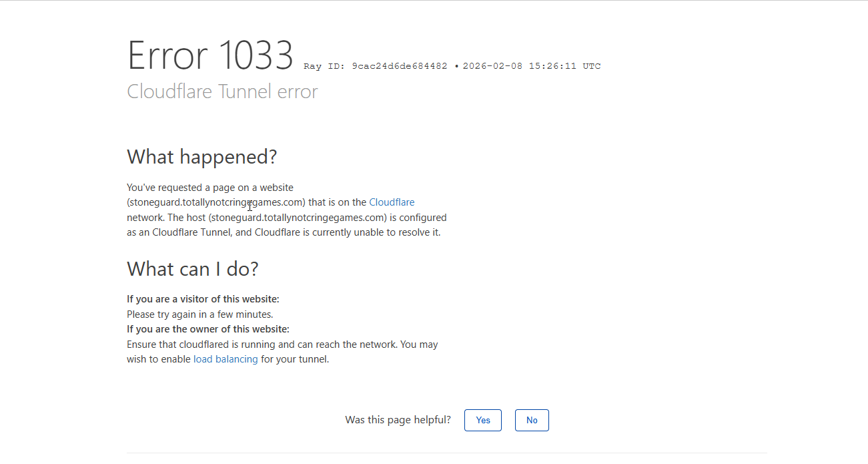Image resolution: width=868 pixels, height=464 pixels.
Task: Click 'If you are the owner' bold text
Action: point(207,329)
